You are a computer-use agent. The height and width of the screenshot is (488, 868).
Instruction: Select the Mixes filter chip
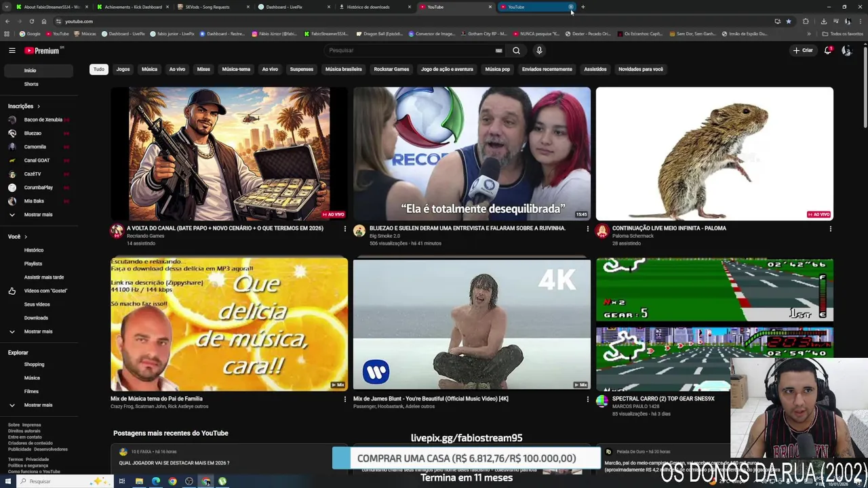(203, 69)
